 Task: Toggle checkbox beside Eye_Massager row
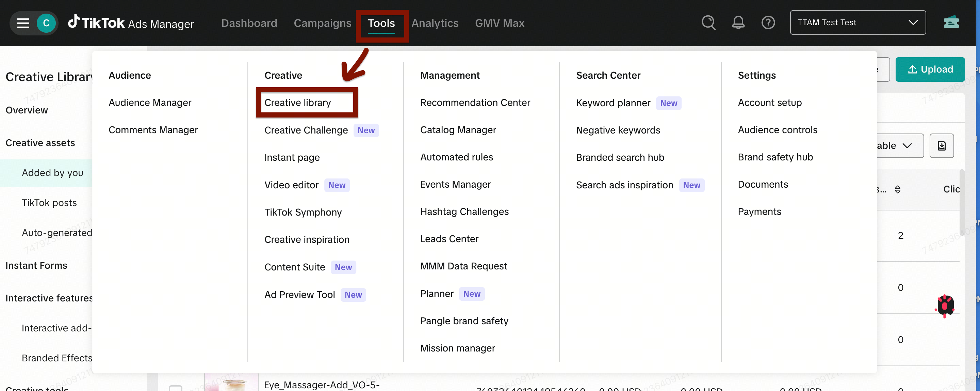point(175,388)
